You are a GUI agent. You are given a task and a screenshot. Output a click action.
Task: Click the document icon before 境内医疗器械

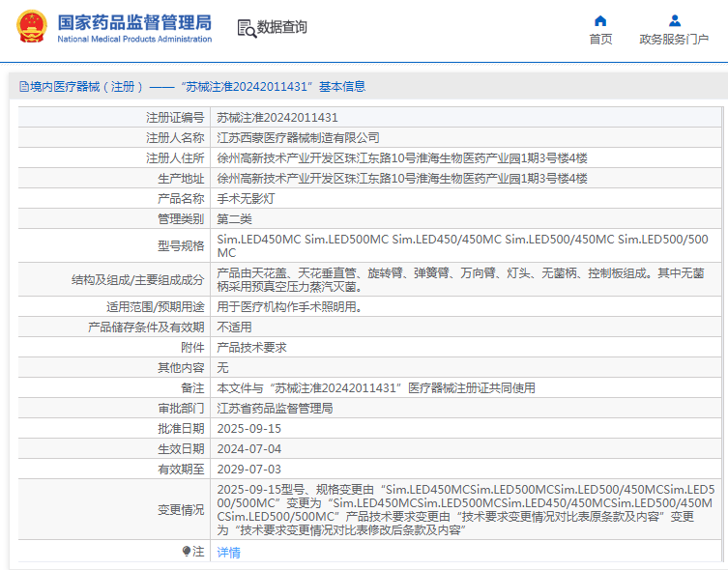tap(23, 87)
